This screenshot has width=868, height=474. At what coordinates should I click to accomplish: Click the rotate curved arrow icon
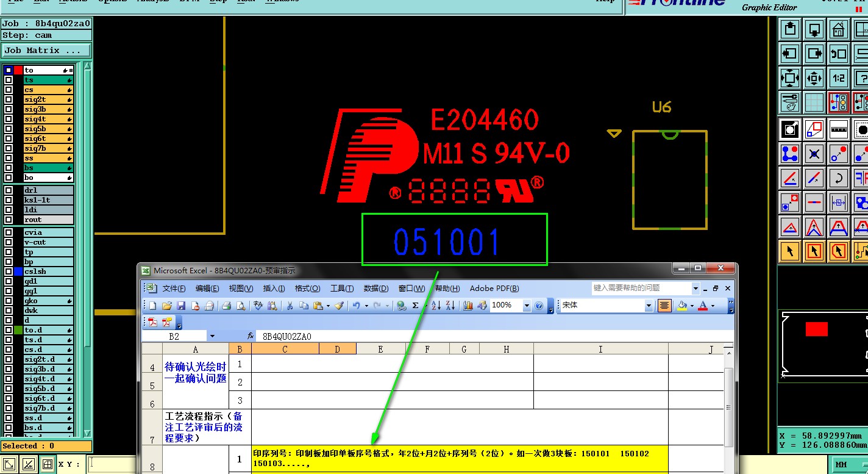(x=839, y=178)
